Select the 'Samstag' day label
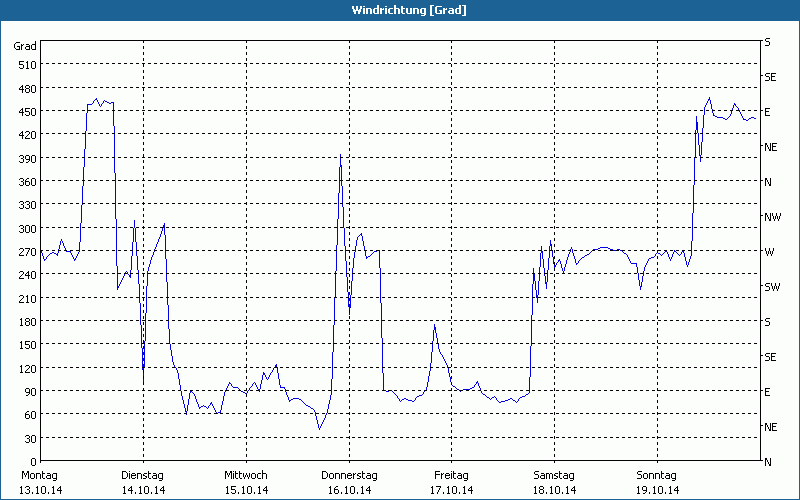This screenshot has width=800, height=500. [554, 476]
